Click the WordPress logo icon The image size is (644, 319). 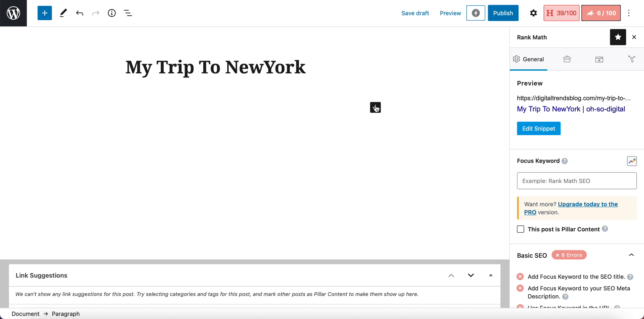[13, 13]
